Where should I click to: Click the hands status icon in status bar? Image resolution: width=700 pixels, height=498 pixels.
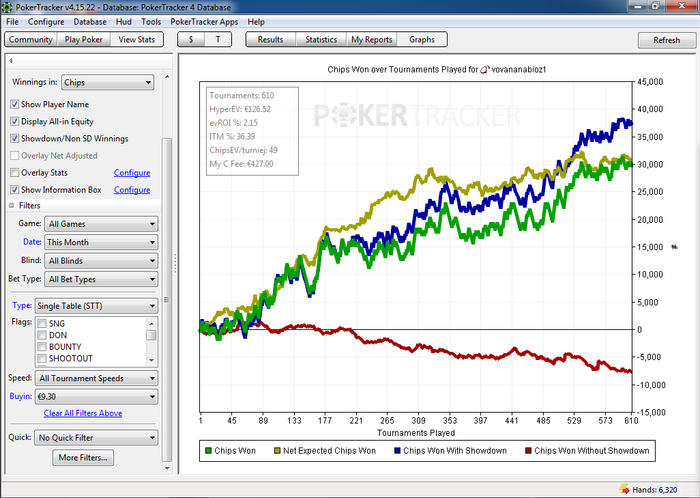[624, 489]
